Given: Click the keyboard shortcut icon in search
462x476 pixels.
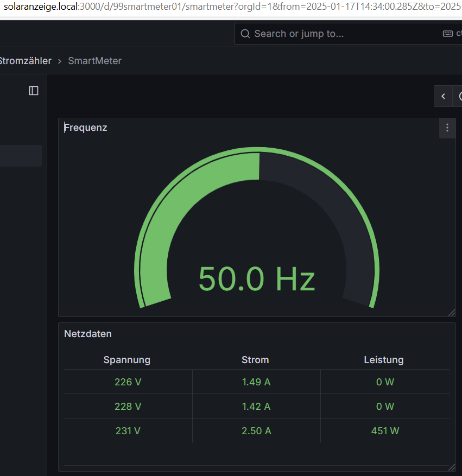Looking at the screenshot, I should click(x=448, y=34).
